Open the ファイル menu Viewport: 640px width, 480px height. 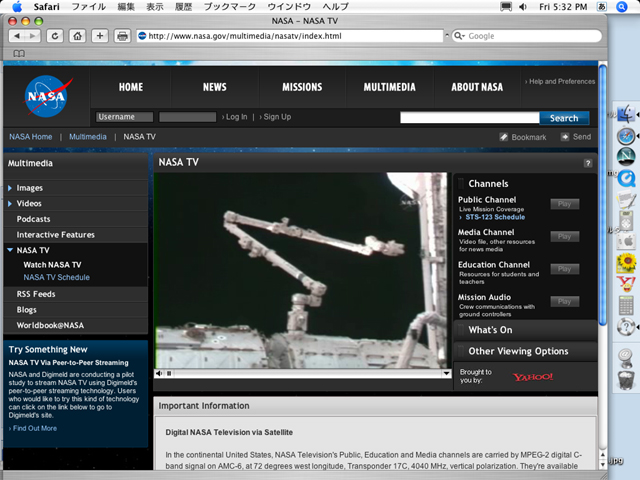coord(89,7)
